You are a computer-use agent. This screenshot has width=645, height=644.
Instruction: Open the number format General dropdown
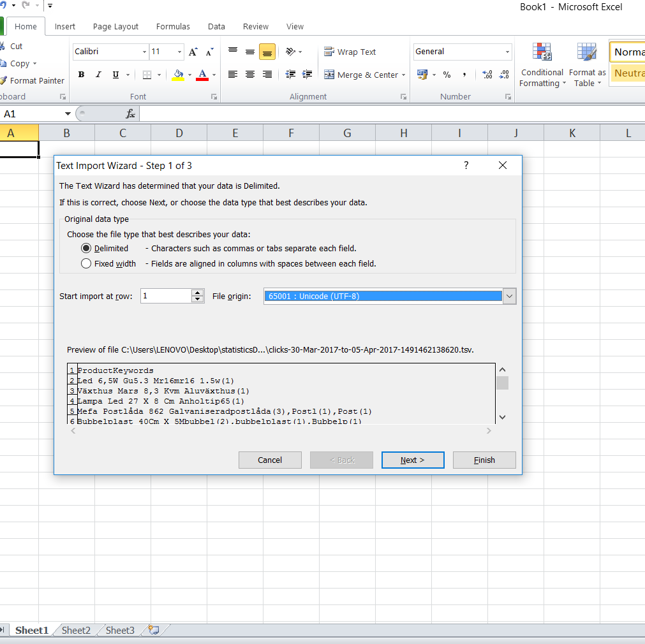[x=507, y=52]
